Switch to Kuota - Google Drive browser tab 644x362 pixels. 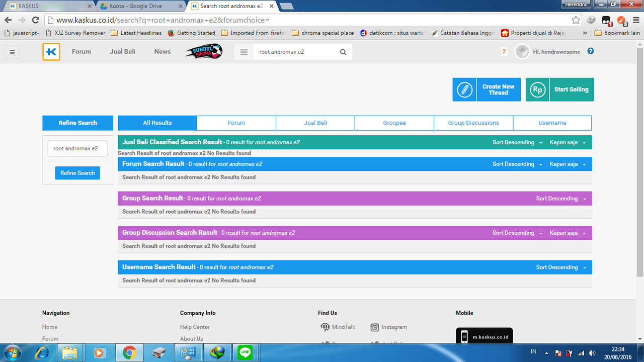[141, 6]
